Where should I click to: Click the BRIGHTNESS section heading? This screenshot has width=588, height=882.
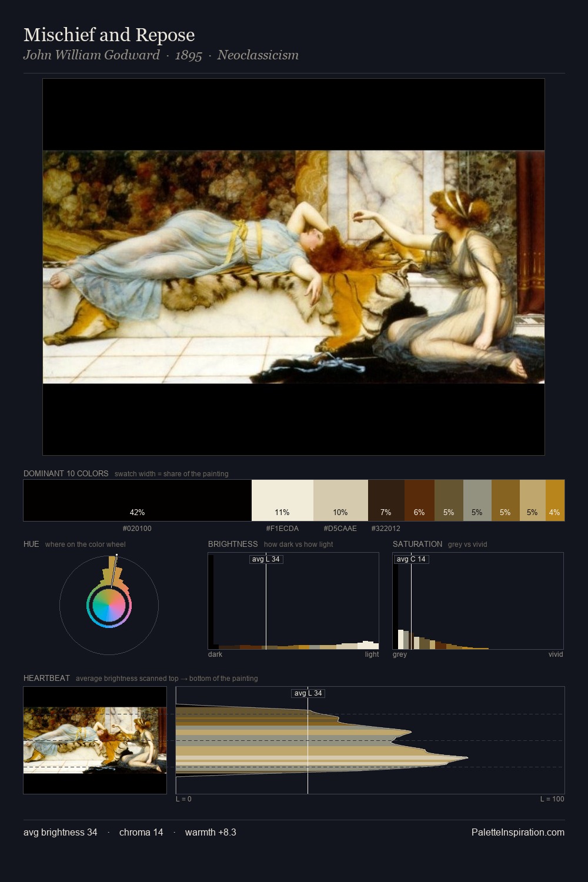point(233,544)
